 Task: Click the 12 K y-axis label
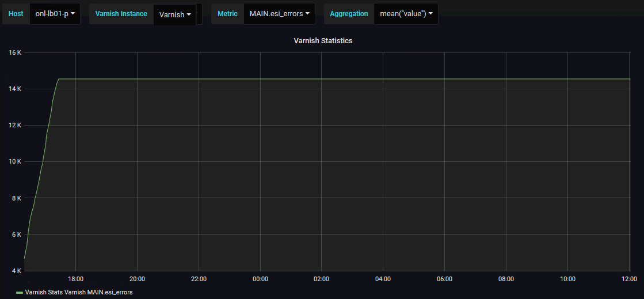14,125
